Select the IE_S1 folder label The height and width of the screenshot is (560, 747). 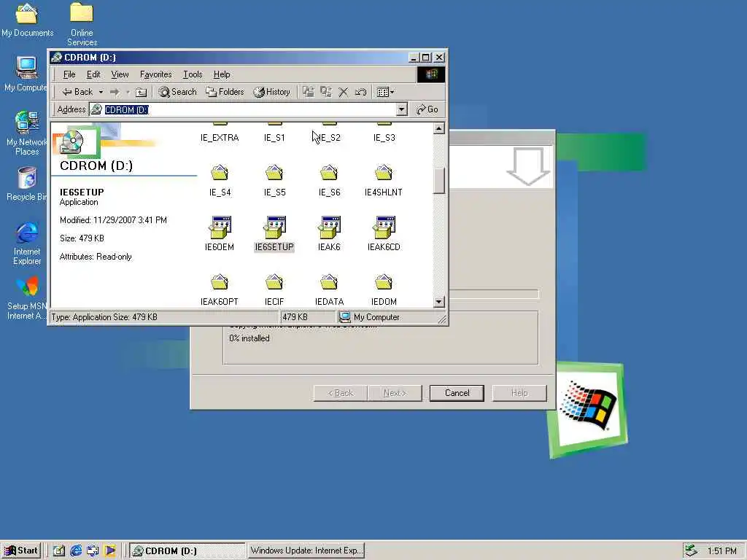tap(274, 138)
